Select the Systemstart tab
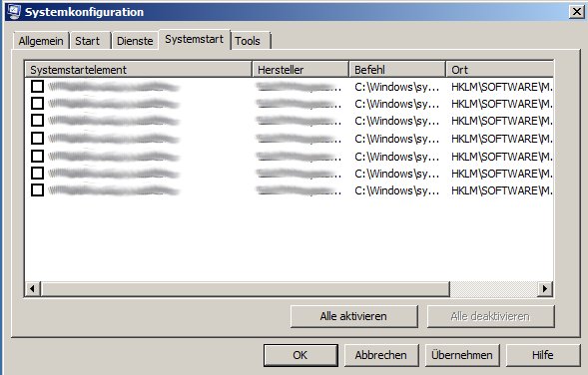 195,39
